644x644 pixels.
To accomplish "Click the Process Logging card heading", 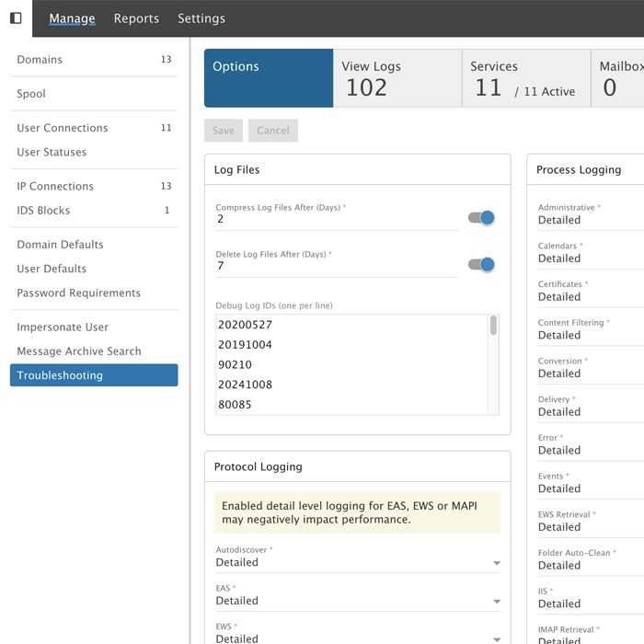I will [579, 169].
